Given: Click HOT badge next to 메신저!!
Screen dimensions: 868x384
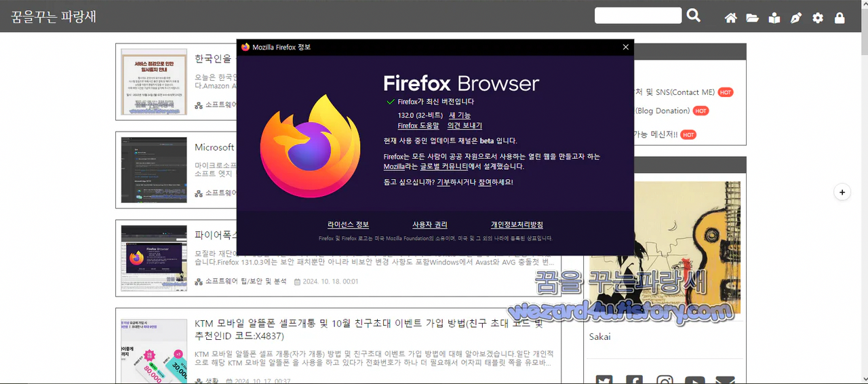Looking at the screenshot, I should point(688,135).
